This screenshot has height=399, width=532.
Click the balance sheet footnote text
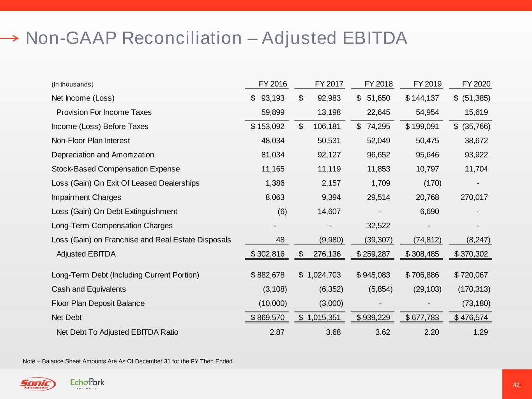tap(129, 361)
